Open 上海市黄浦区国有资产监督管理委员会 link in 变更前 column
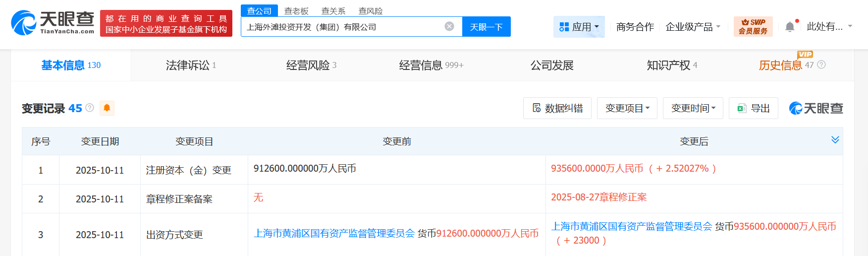 tap(334, 234)
